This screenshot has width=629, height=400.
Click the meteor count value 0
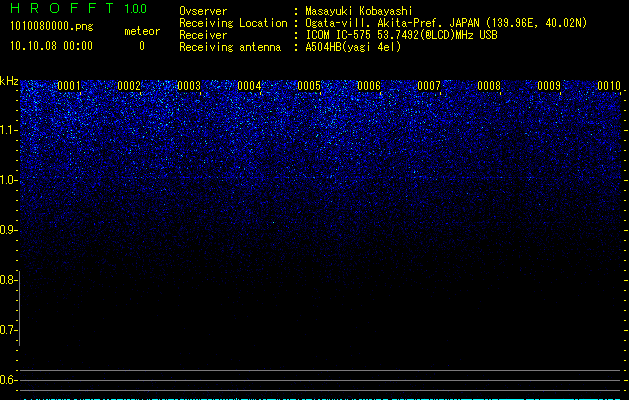(142, 46)
